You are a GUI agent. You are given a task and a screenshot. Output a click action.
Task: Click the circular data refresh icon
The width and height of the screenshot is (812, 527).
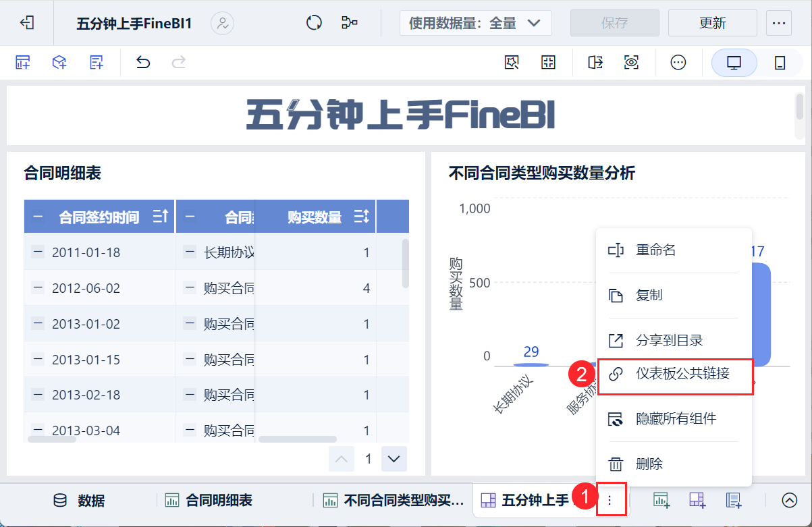click(x=314, y=23)
